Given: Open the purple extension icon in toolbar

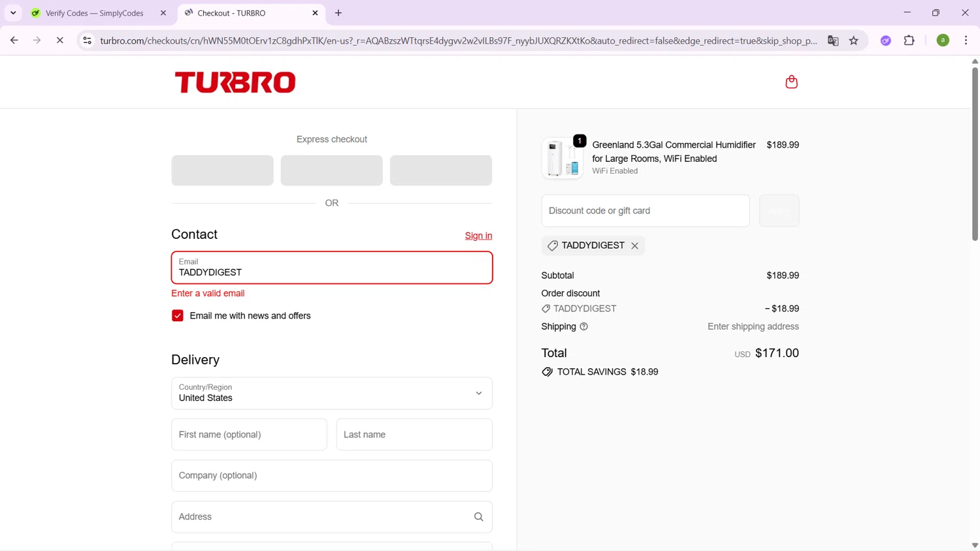Looking at the screenshot, I should (x=886, y=40).
